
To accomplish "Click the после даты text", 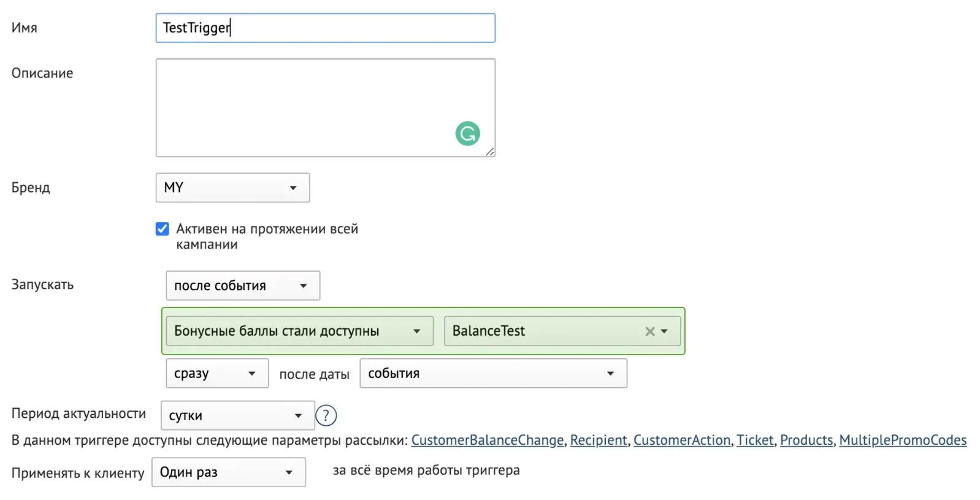I will 314,374.
